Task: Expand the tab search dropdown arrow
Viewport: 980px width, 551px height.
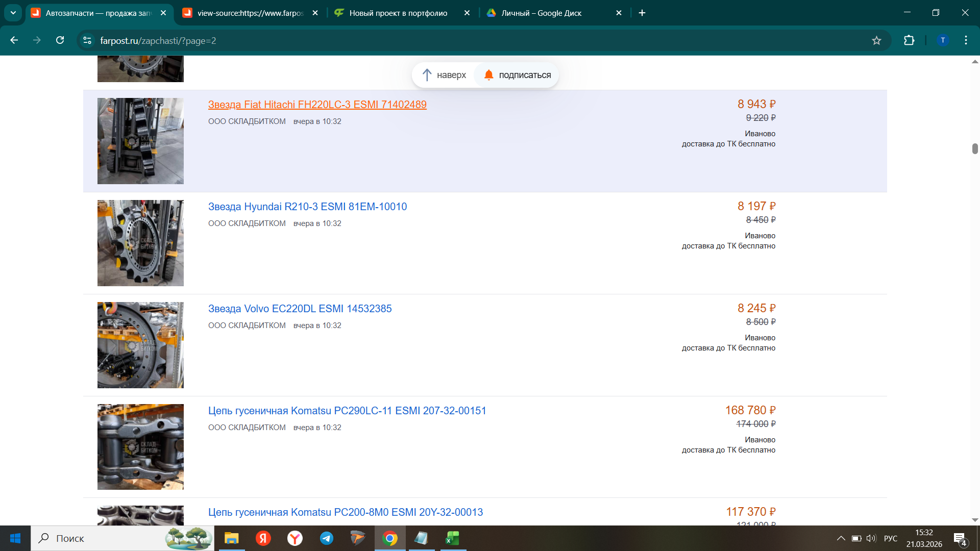Action: [13, 13]
